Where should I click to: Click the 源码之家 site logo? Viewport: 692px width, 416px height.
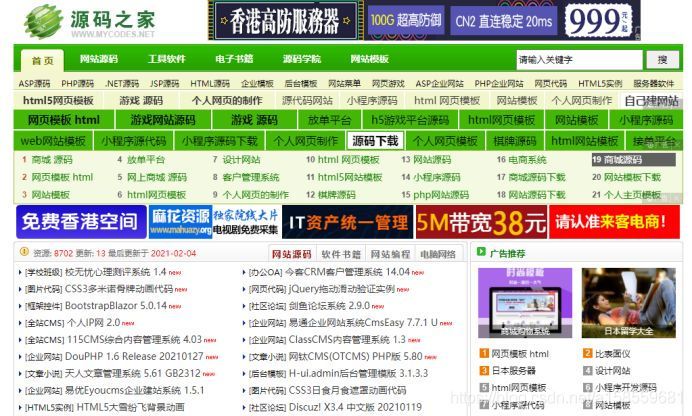pyautogui.click(x=90, y=21)
